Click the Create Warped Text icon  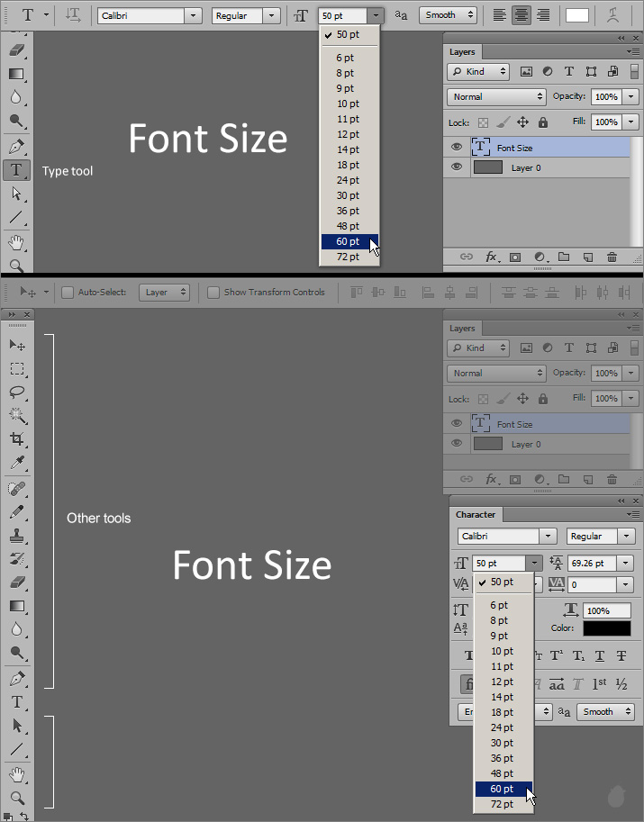[612, 15]
